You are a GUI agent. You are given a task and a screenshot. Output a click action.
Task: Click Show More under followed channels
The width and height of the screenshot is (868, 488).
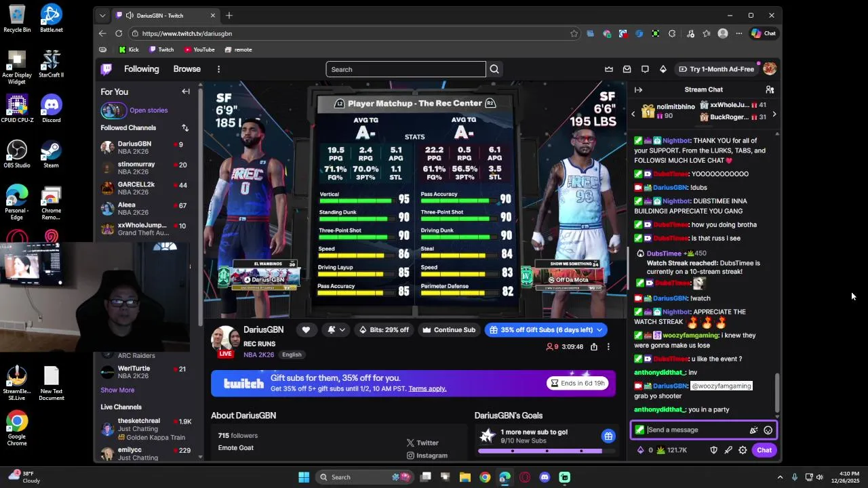point(117,390)
